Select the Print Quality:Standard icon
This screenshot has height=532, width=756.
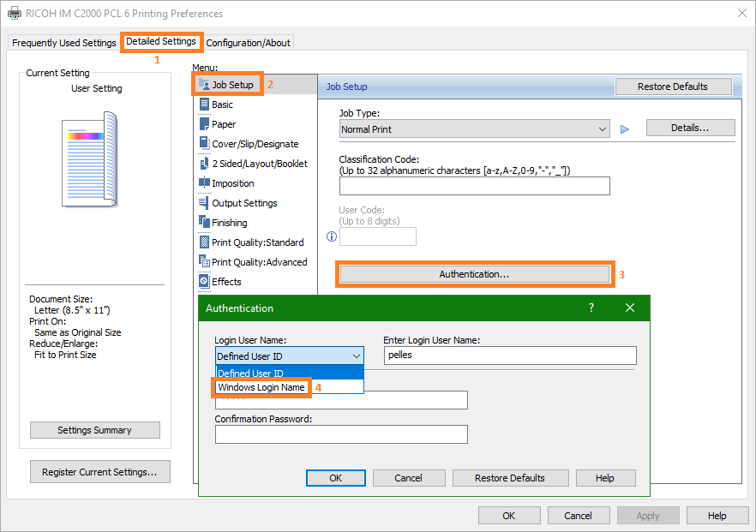tap(206, 242)
